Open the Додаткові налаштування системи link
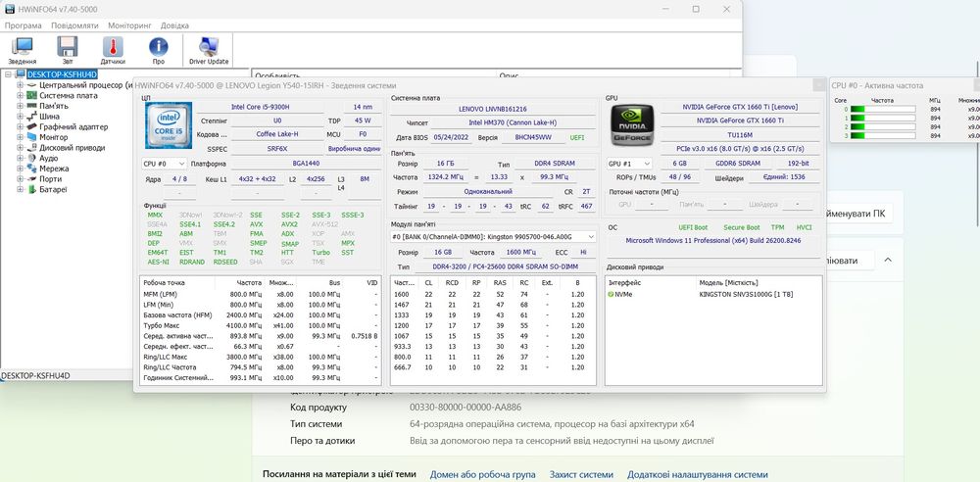980x482 pixels. point(698,474)
